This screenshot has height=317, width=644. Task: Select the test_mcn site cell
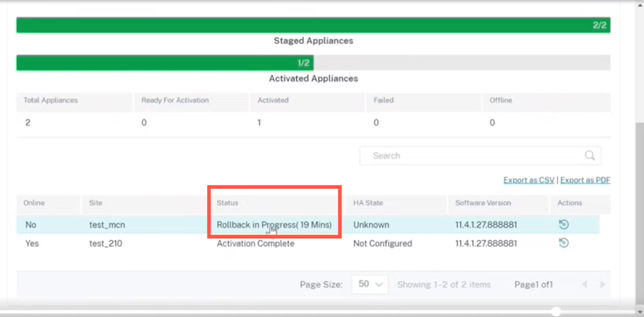coord(107,225)
